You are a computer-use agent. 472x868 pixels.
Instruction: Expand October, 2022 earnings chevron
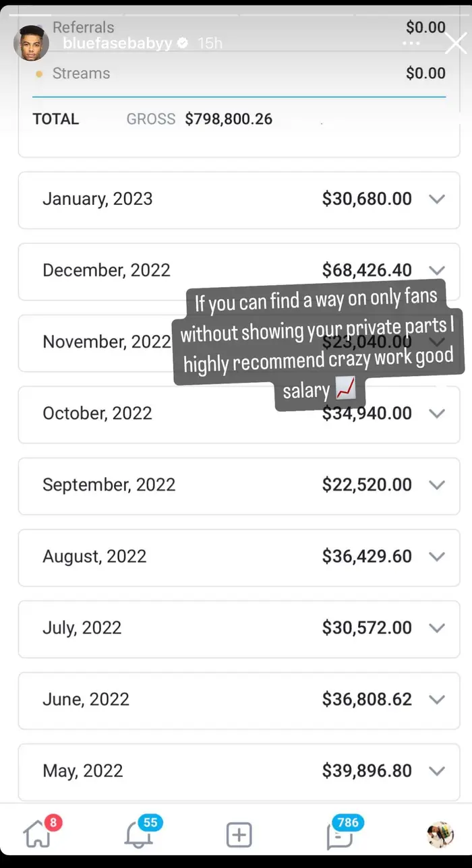[x=437, y=413]
